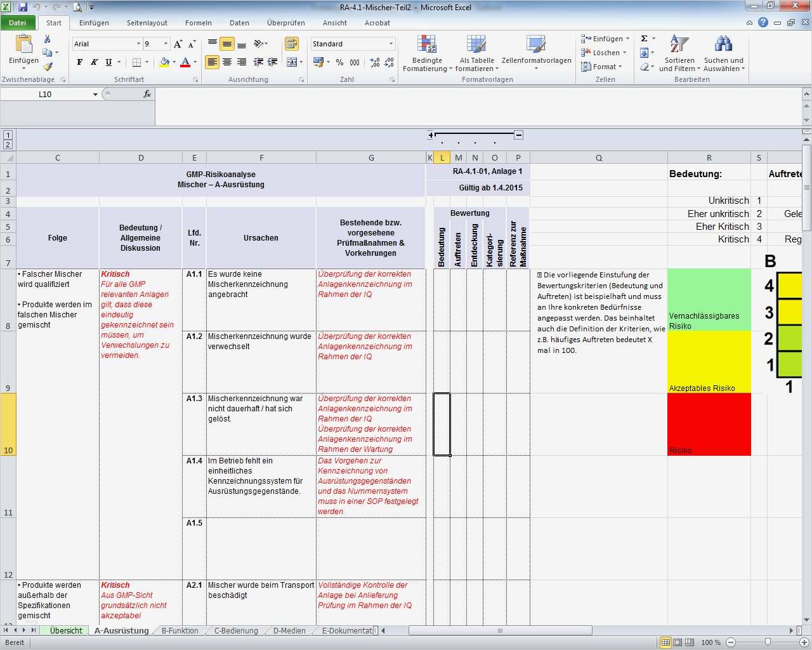Select the Als Tabelle formatieren icon
The image size is (812, 650).
coord(476,53)
